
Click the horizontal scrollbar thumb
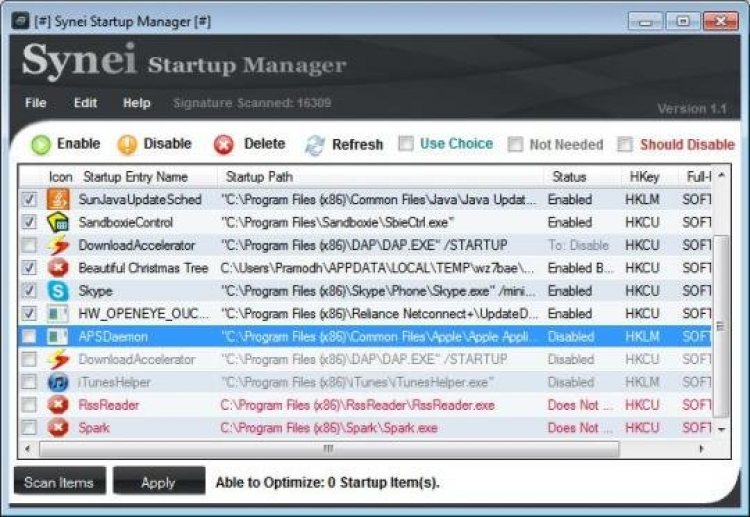click(329, 449)
